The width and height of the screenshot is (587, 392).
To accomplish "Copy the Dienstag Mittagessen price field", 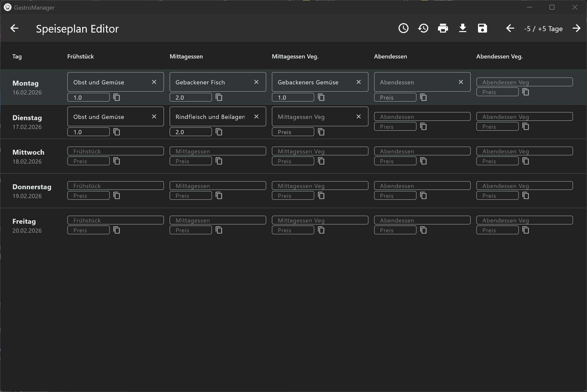I will pyautogui.click(x=219, y=132).
